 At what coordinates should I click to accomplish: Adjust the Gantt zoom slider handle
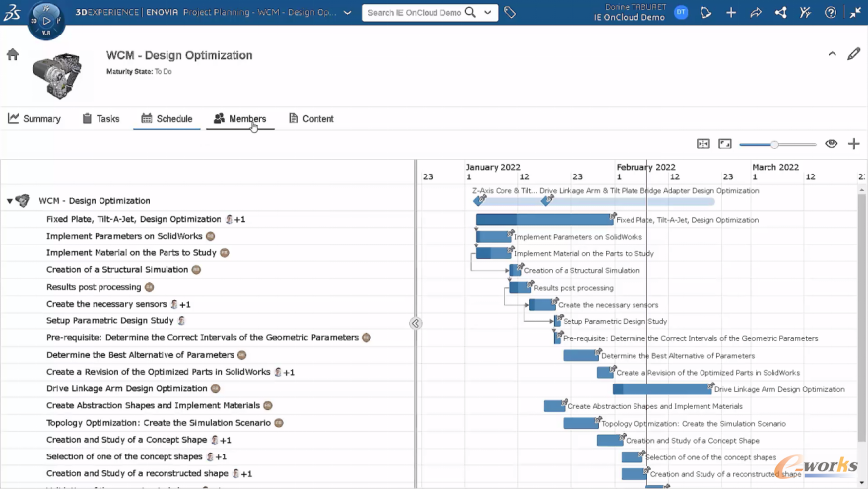775,145
